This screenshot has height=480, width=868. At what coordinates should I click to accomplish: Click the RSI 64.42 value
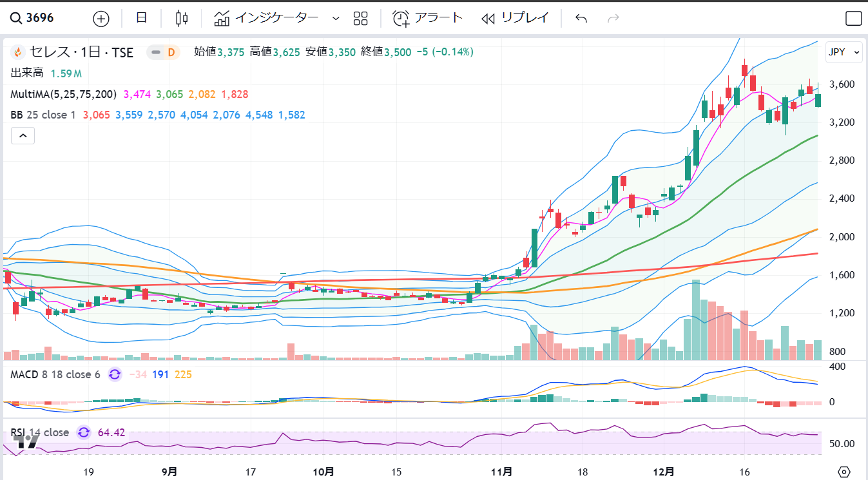[x=111, y=432]
